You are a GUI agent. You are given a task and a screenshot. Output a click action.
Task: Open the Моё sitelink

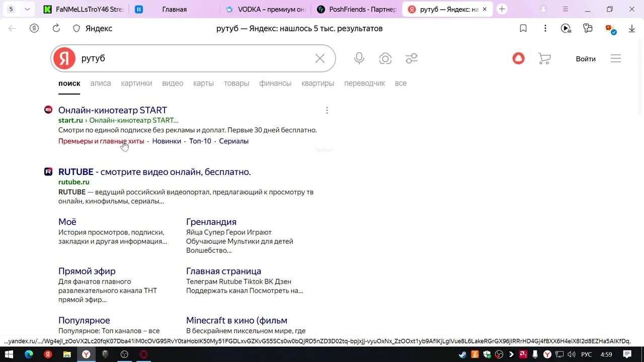pyautogui.click(x=67, y=222)
